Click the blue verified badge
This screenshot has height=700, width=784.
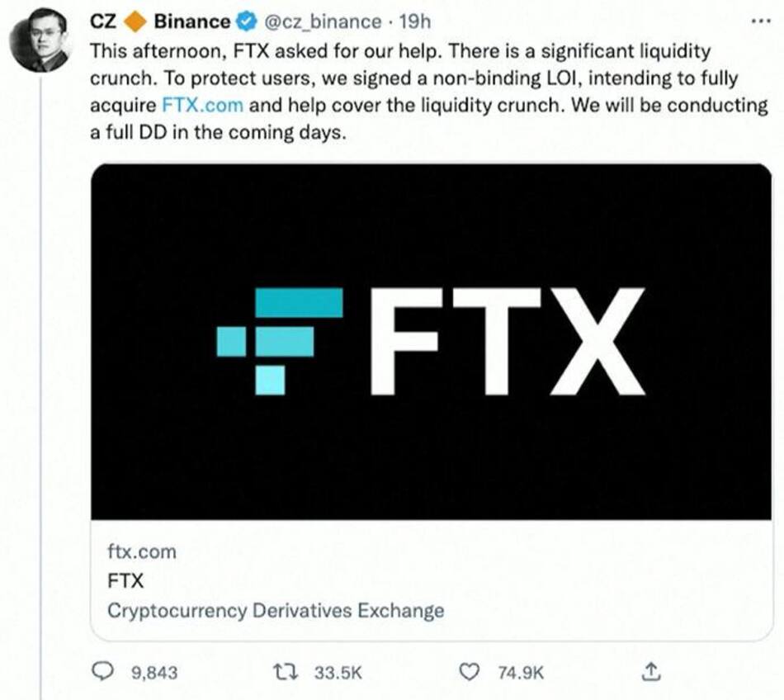coord(246,22)
